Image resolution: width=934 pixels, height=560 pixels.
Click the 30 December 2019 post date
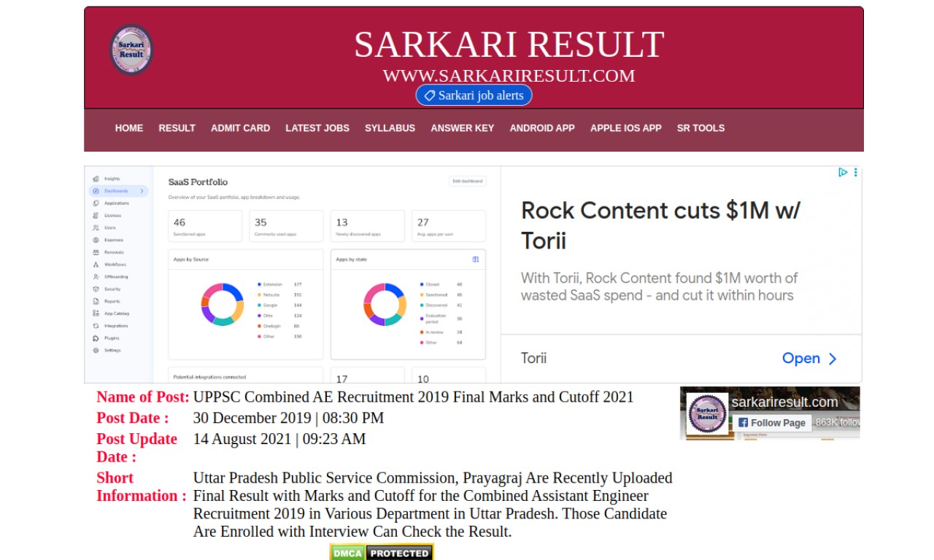coord(288,419)
